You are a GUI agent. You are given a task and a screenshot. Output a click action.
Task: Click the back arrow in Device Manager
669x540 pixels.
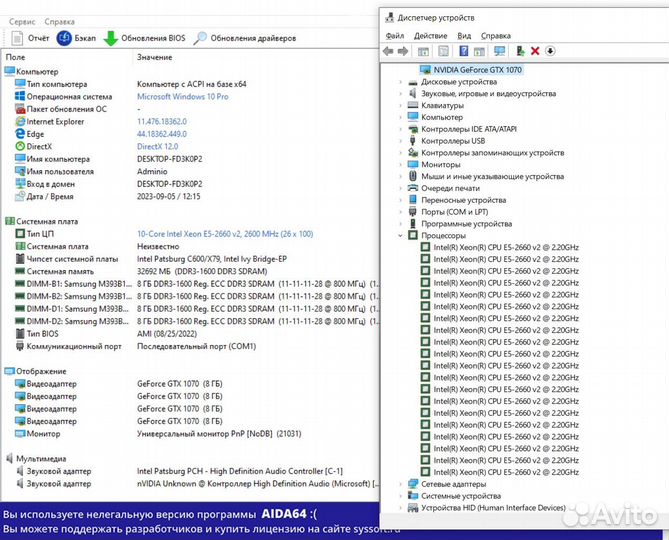[x=388, y=51]
